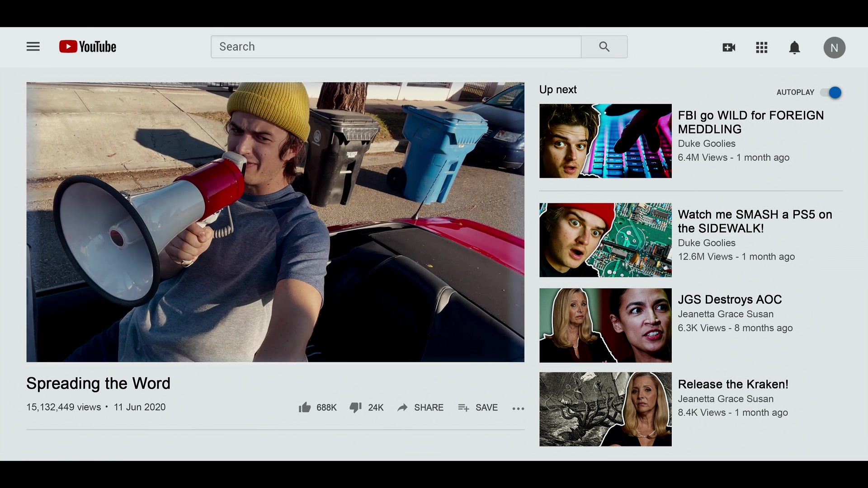Open the PS5 SMASH video thumbnail
Screen dimensions: 868x488
click(605, 240)
